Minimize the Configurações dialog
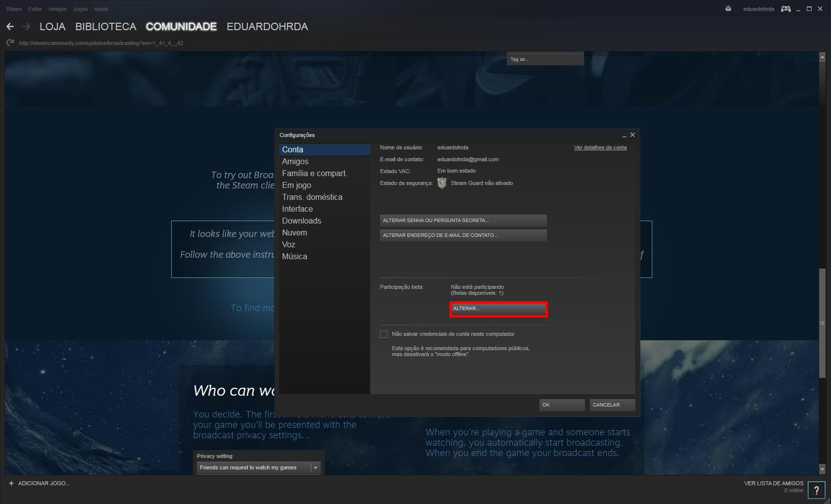831x504 pixels. click(x=624, y=135)
